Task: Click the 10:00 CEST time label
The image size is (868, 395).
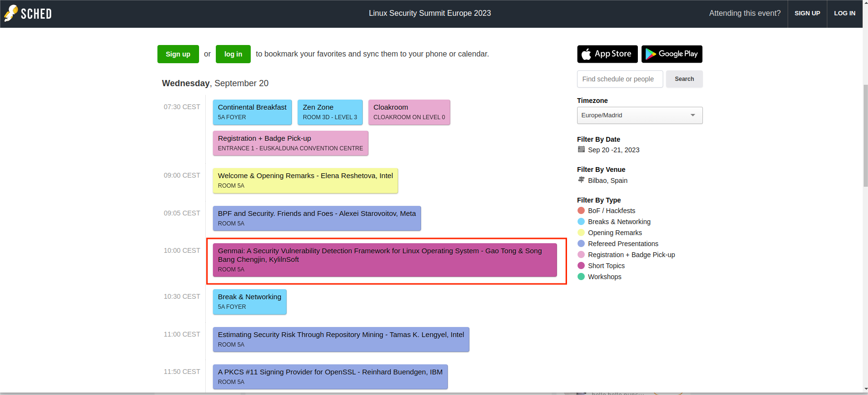Action: 182,250
